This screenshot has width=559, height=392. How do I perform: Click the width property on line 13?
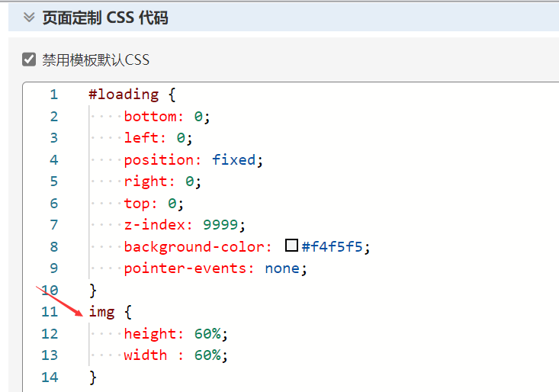coord(145,355)
